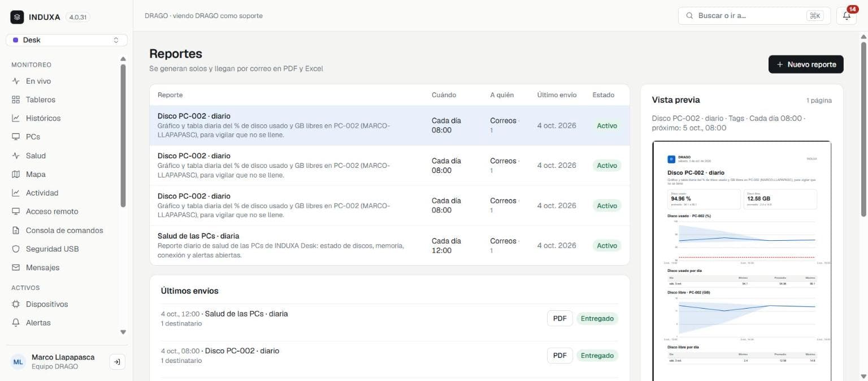Click the Alertas bell icon in sidebar
This screenshot has height=381, width=868.
click(x=16, y=323)
